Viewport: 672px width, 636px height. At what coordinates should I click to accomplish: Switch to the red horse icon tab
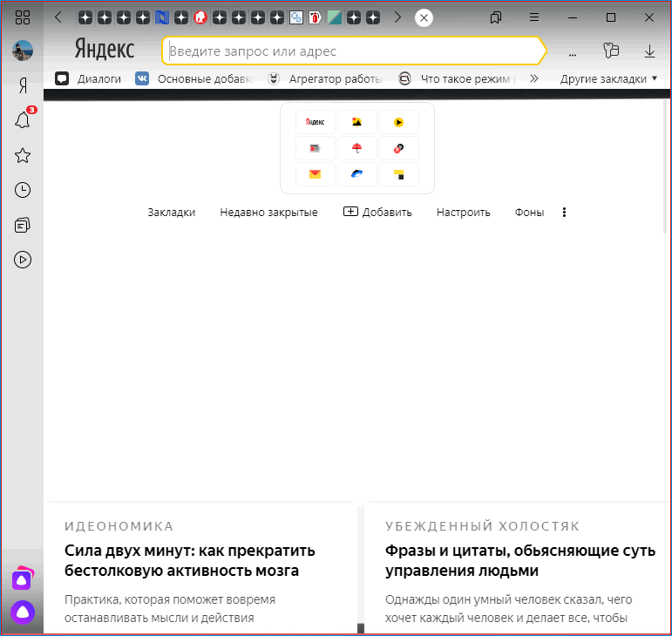pos(200,17)
